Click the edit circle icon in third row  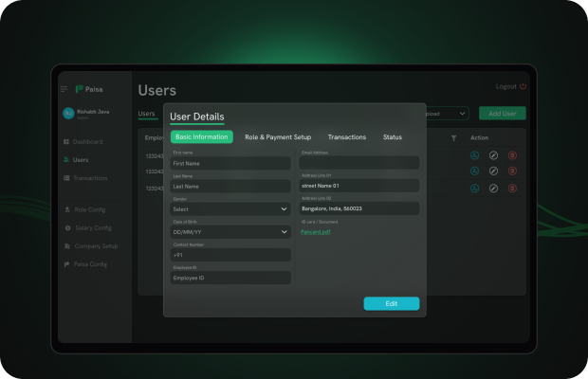(493, 188)
